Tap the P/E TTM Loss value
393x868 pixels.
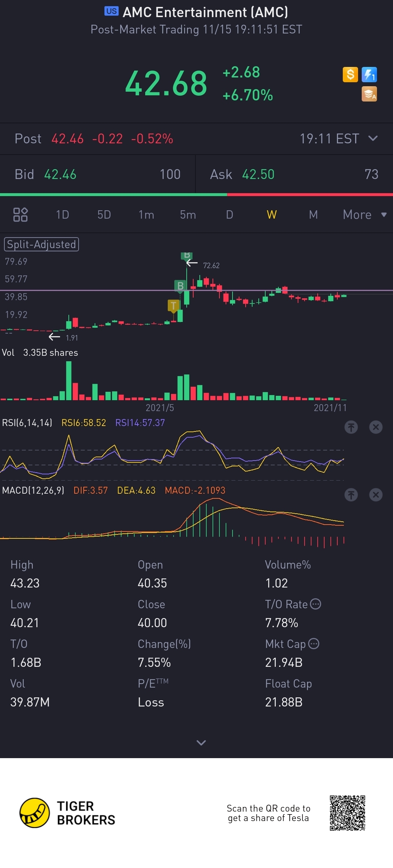(x=151, y=702)
